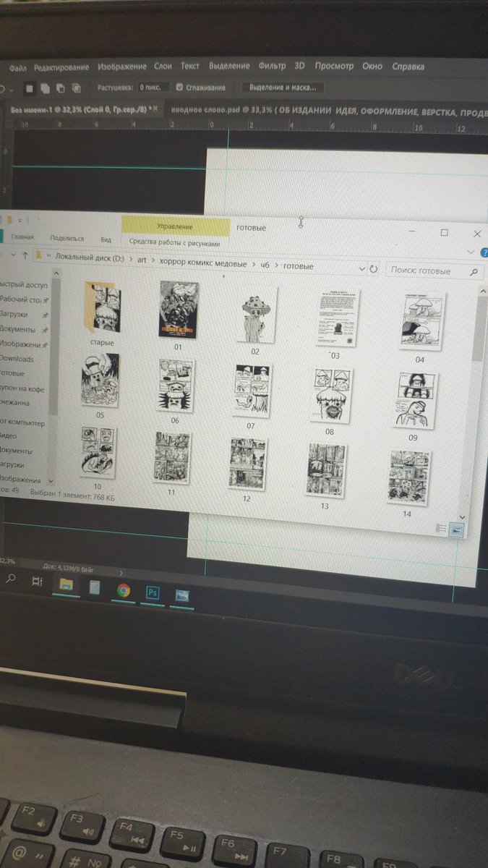The width and height of the screenshot is (488, 868).
Task: Open the Изображение menu in Photoshop
Action: [x=122, y=67]
